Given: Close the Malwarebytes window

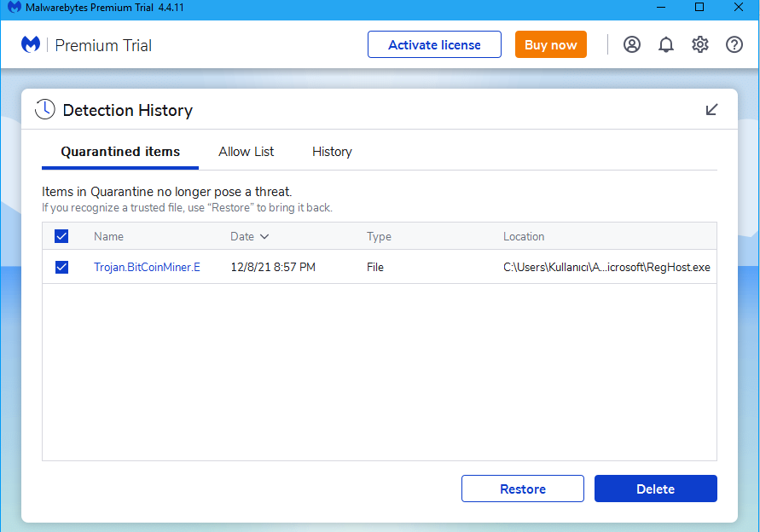Looking at the screenshot, I should [x=738, y=8].
